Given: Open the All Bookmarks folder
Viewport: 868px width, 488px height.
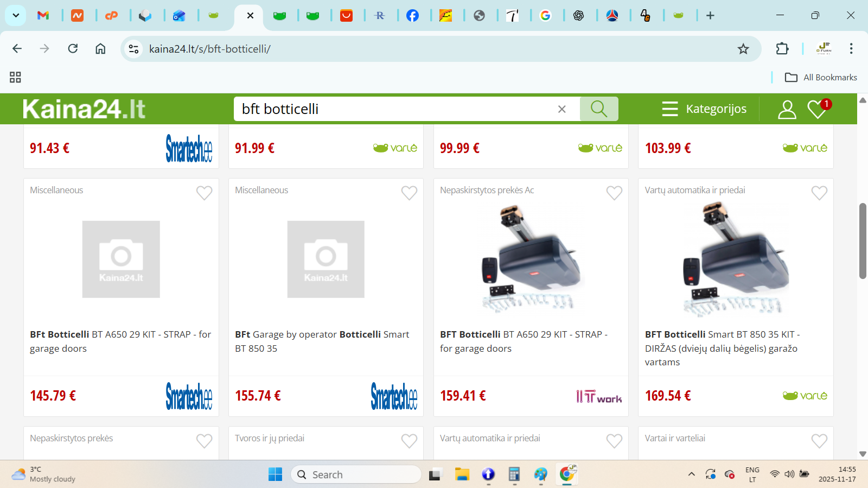Looking at the screenshot, I should click(821, 78).
